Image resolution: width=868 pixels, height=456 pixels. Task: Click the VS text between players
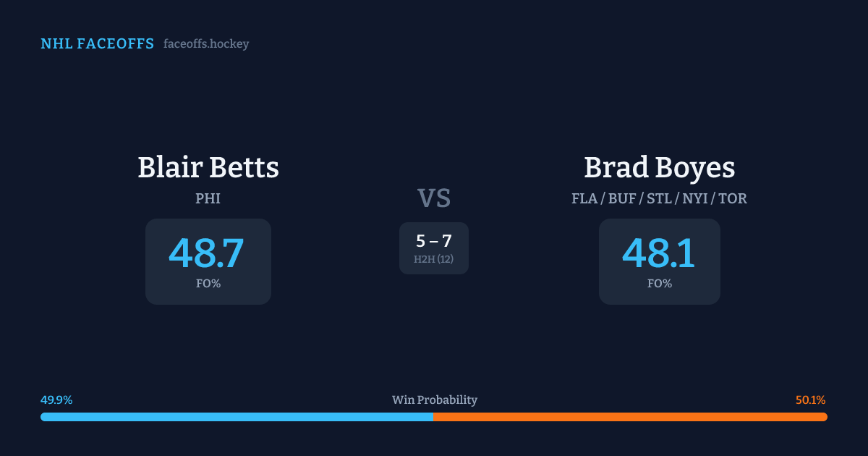[434, 198]
